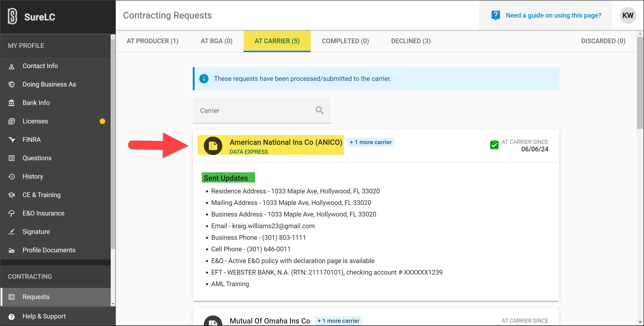
Task: Click the Help & Support question icon
Action: click(x=12, y=316)
